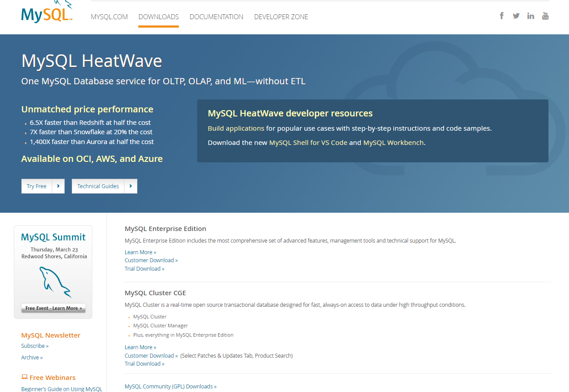Click Customer Download under MySQL Enterprise Edition

pos(151,260)
